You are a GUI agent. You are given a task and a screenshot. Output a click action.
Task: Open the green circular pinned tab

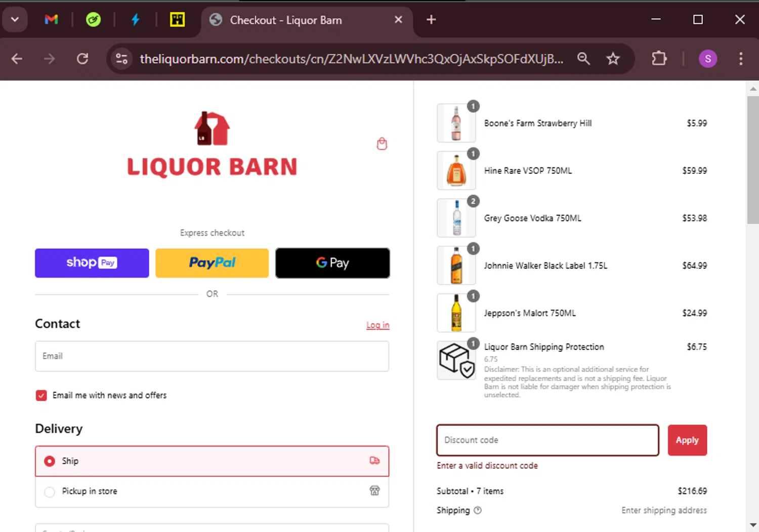(93, 20)
